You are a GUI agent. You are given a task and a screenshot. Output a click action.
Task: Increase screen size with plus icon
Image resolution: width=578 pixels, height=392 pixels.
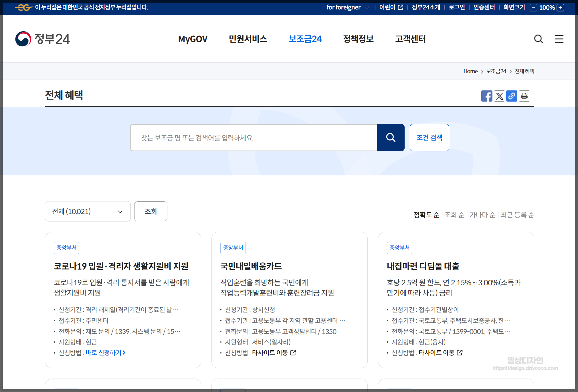pos(561,8)
